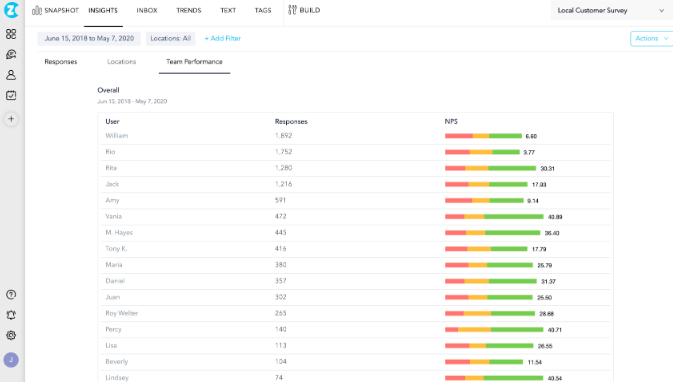673x382 pixels.
Task: Open the notifications bell icon in sidebar
Action: pyautogui.click(x=11, y=315)
